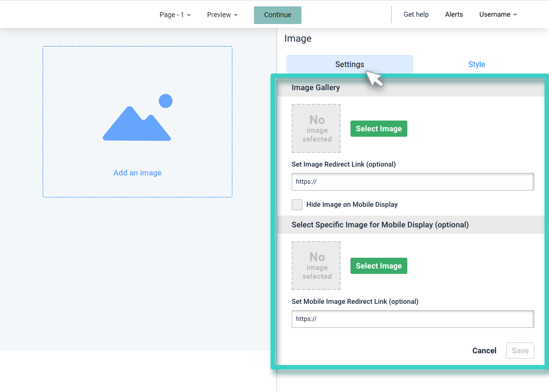Click Select Image for the mobile display image
The height and width of the screenshot is (392, 549).
pos(379,266)
